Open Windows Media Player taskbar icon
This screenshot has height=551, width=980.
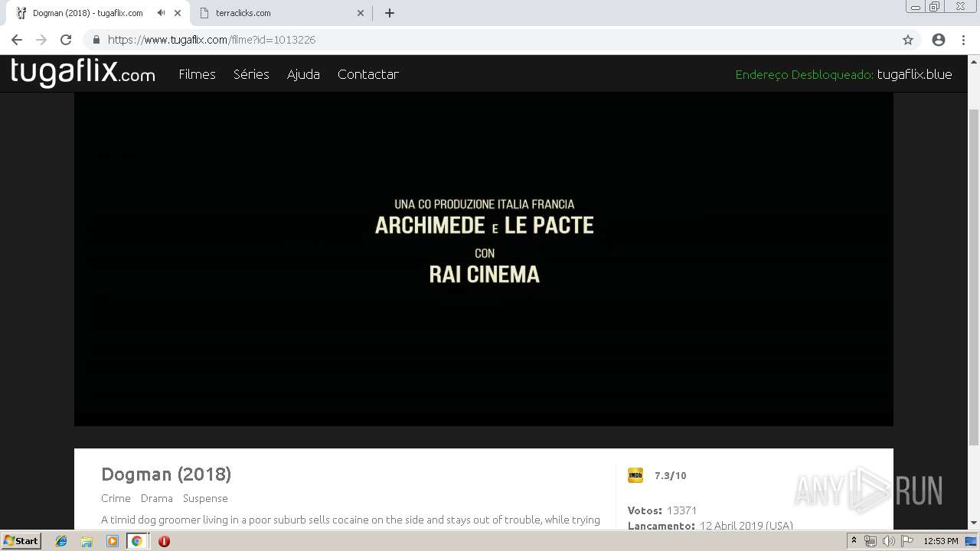tap(112, 541)
